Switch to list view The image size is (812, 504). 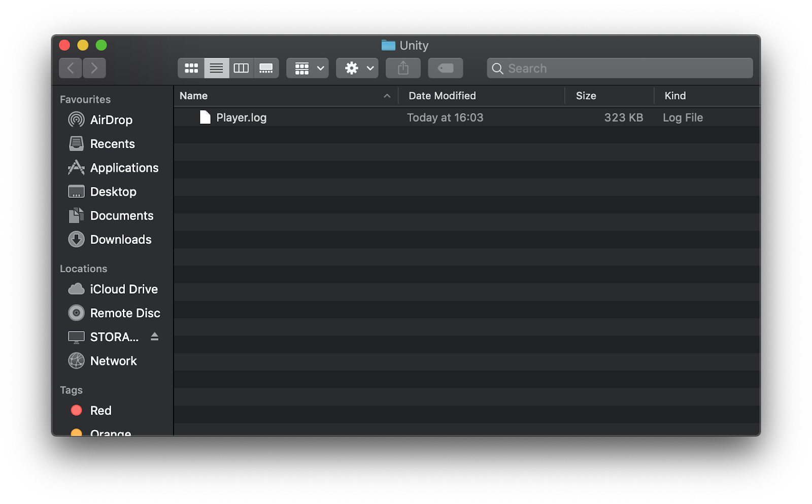click(216, 67)
